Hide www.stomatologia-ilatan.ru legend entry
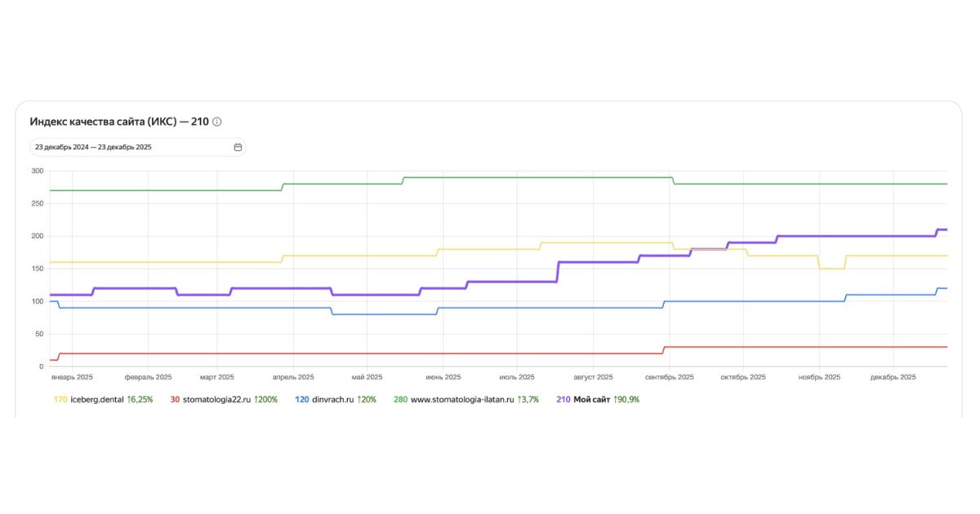 (461, 400)
